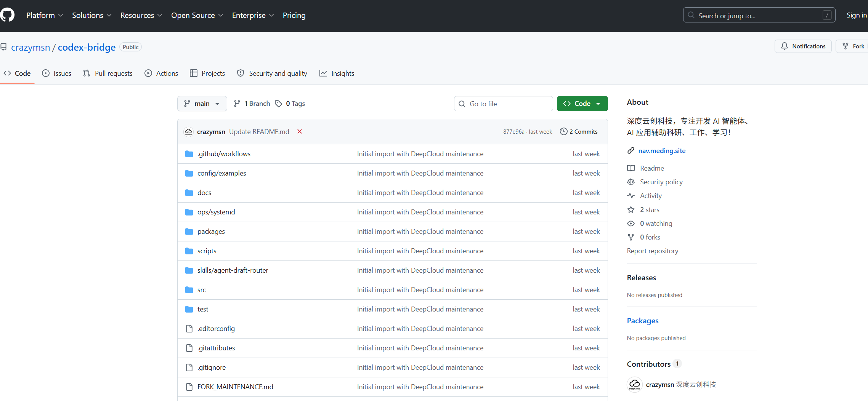This screenshot has width=868, height=401.
Task: Open the Pricing page link
Action: (294, 15)
